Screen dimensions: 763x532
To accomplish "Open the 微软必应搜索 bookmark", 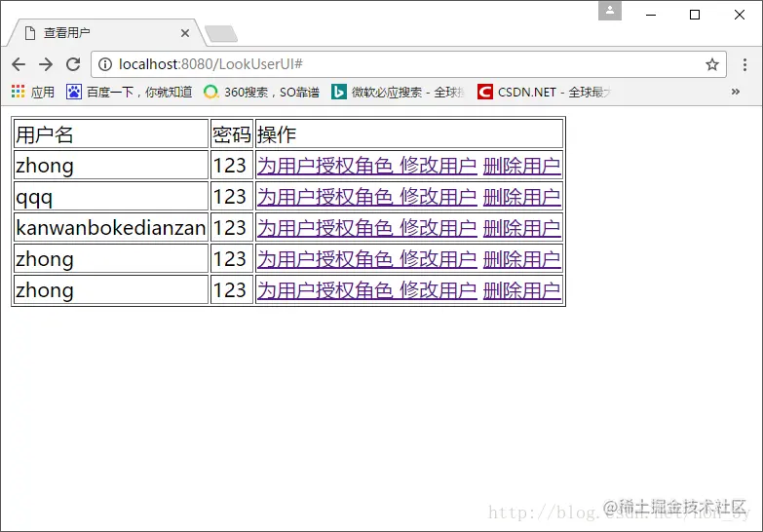I will tap(398, 92).
